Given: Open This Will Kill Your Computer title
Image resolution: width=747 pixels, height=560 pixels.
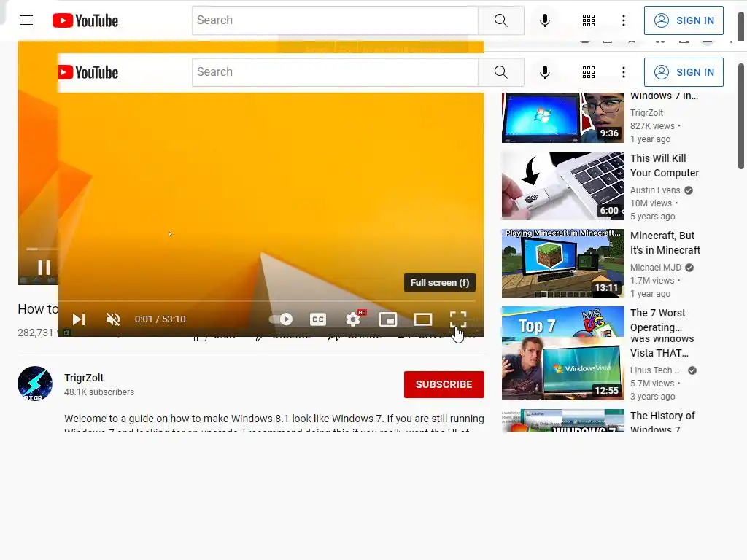Looking at the screenshot, I should pyautogui.click(x=665, y=166).
